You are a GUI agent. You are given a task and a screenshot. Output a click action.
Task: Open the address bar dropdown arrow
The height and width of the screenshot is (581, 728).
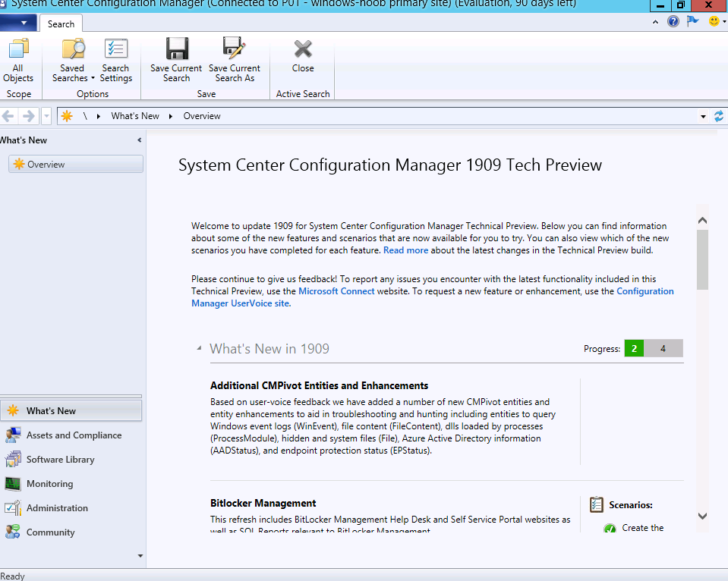click(704, 117)
